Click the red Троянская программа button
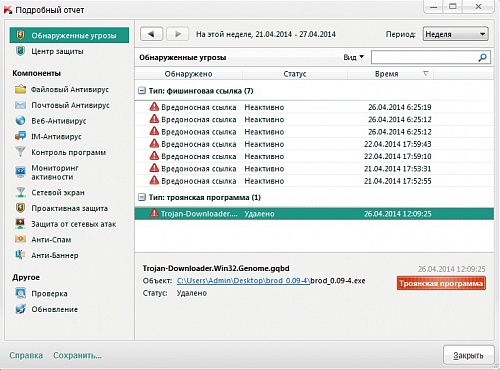Viewport: 500px width, 370px height. coord(441,283)
